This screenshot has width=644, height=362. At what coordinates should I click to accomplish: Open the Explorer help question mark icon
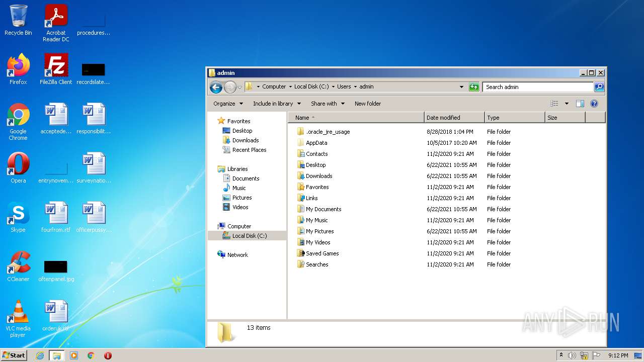(x=594, y=104)
